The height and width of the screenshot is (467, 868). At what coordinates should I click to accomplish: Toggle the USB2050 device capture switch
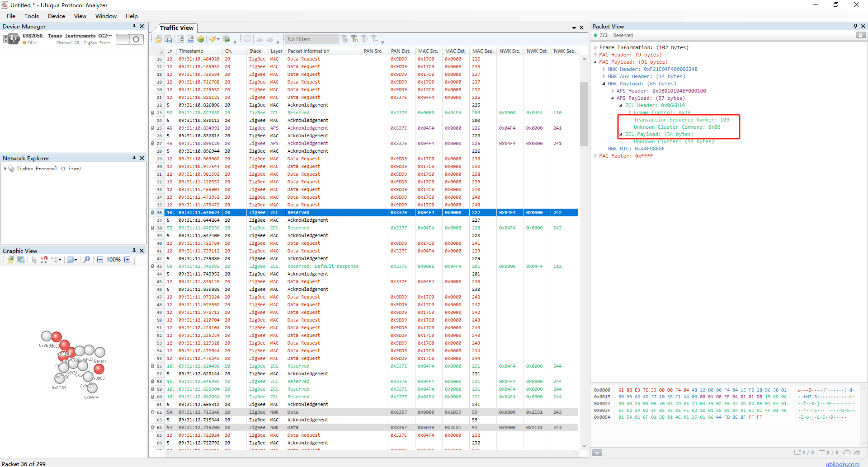130,39
